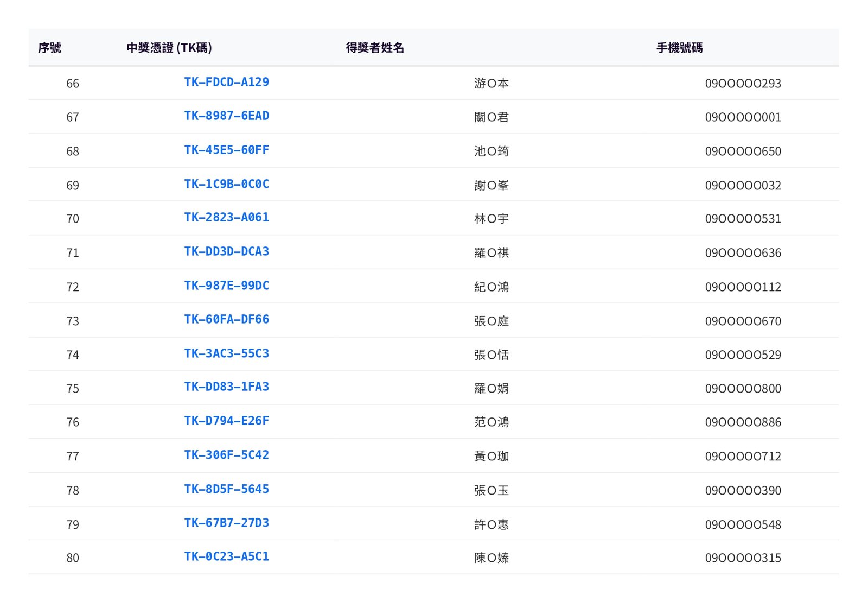Click TK-DD3D-DCA3 in row 71
Viewport: 868px width, 614px height.
click(x=226, y=251)
